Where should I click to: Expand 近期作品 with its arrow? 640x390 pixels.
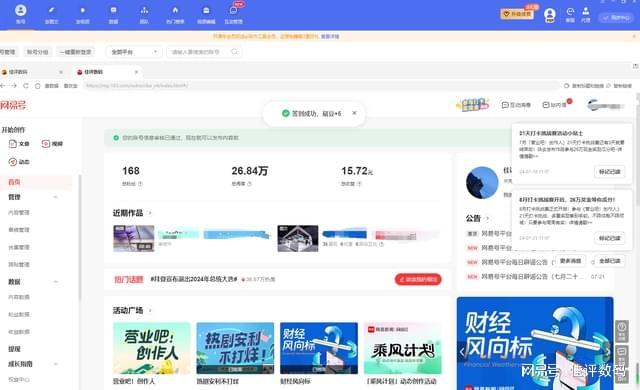tap(150, 213)
